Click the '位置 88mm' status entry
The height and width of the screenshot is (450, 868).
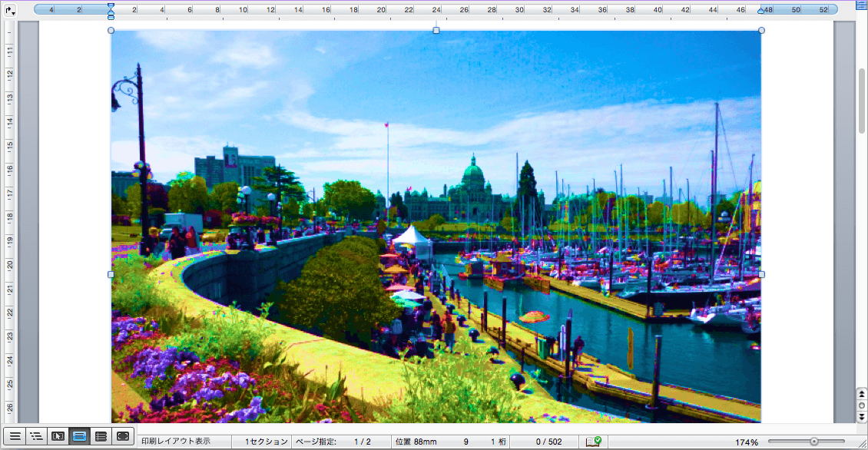pos(416,442)
